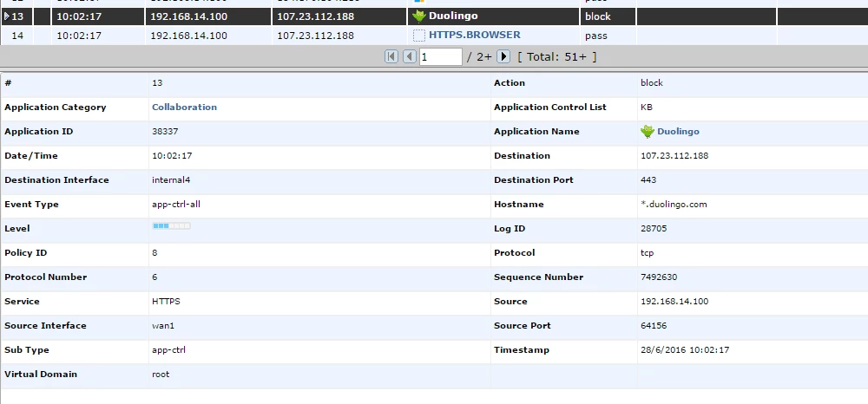Select time 10:02:17 in row 14
Viewport: 868px width, 404px height.
(79, 36)
